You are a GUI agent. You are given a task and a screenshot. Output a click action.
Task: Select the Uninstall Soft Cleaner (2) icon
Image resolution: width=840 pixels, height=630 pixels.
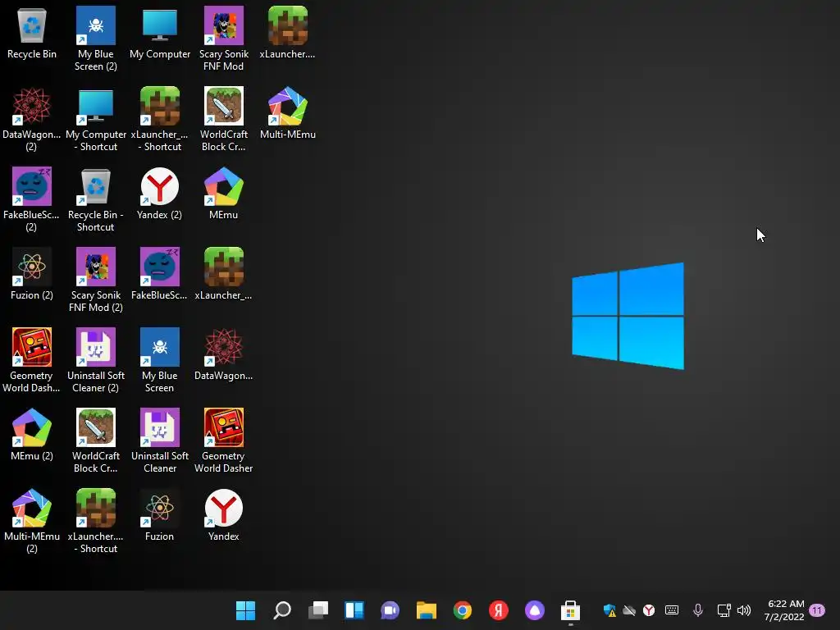tap(96, 360)
